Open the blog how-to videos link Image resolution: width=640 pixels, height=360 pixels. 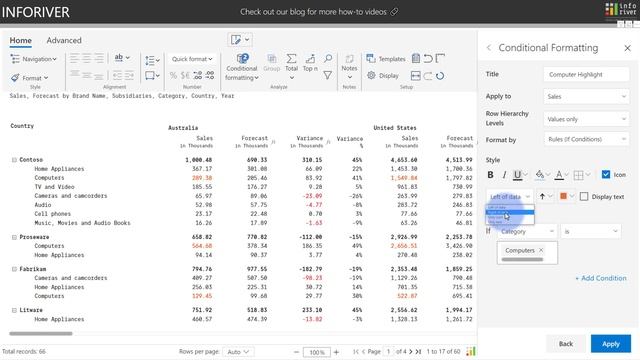point(319,12)
